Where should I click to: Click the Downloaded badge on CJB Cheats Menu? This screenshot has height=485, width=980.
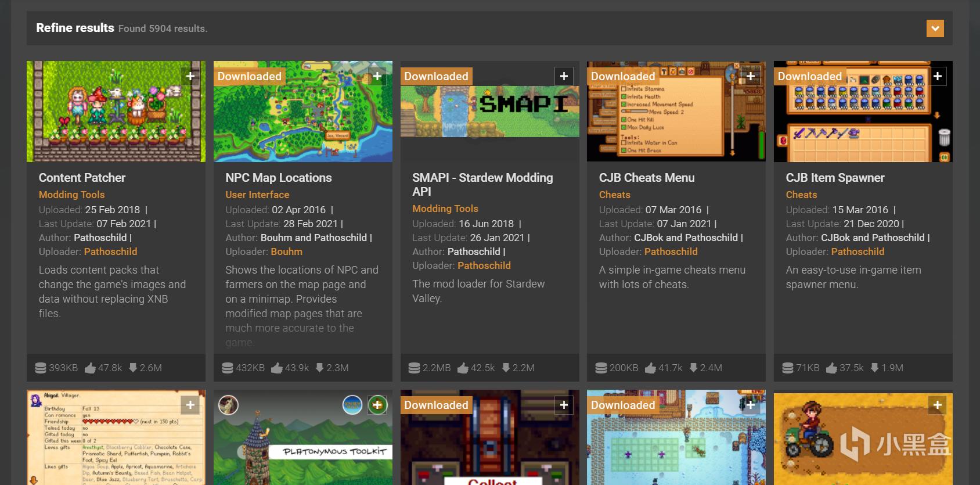[x=623, y=77]
